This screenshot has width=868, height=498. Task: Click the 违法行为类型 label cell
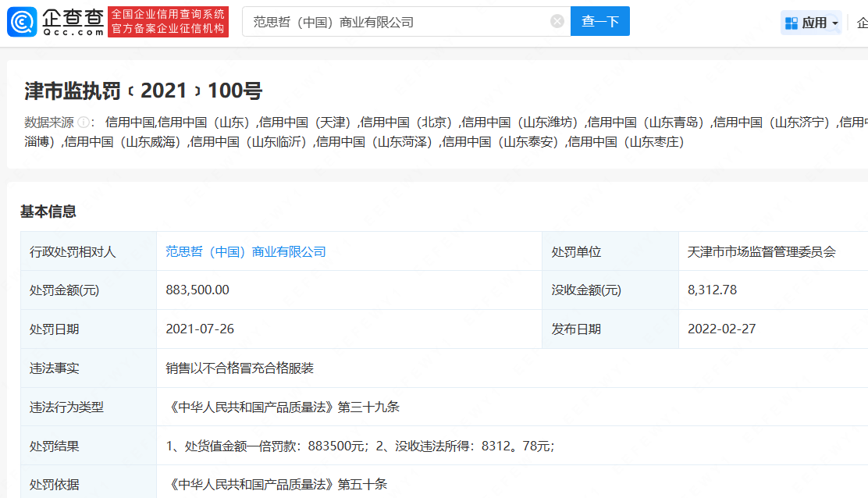[88, 407]
